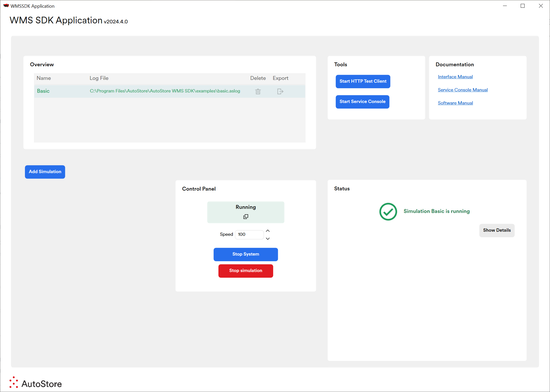Stop the system

246,254
